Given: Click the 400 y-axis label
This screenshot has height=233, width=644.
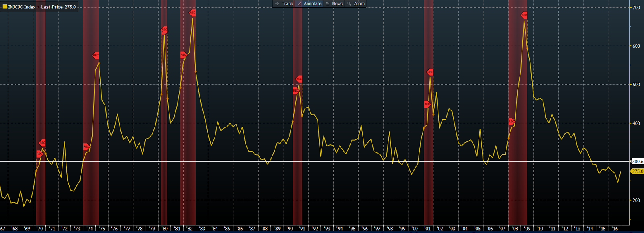Looking at the screenshot, I should [636, 123].
